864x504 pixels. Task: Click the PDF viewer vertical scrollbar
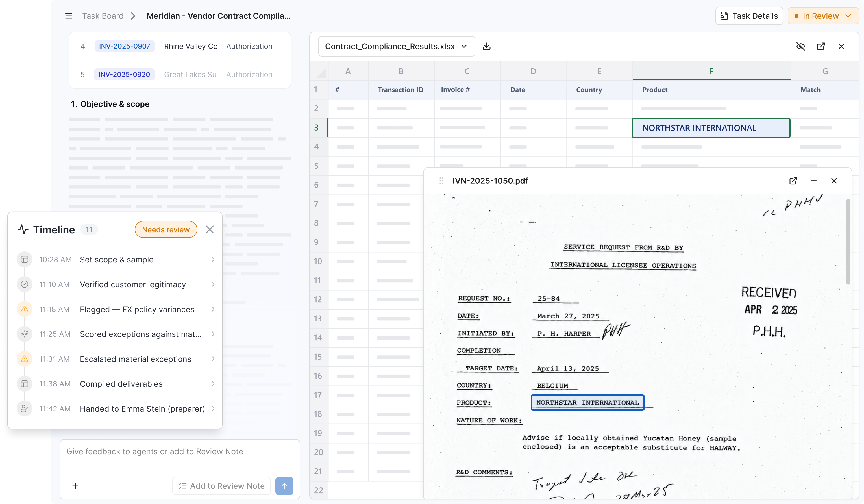848,242
